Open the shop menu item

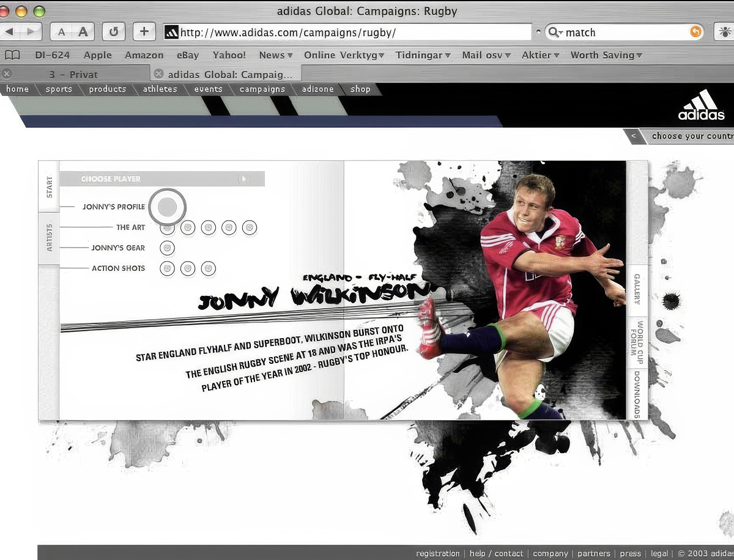(360, 89)
